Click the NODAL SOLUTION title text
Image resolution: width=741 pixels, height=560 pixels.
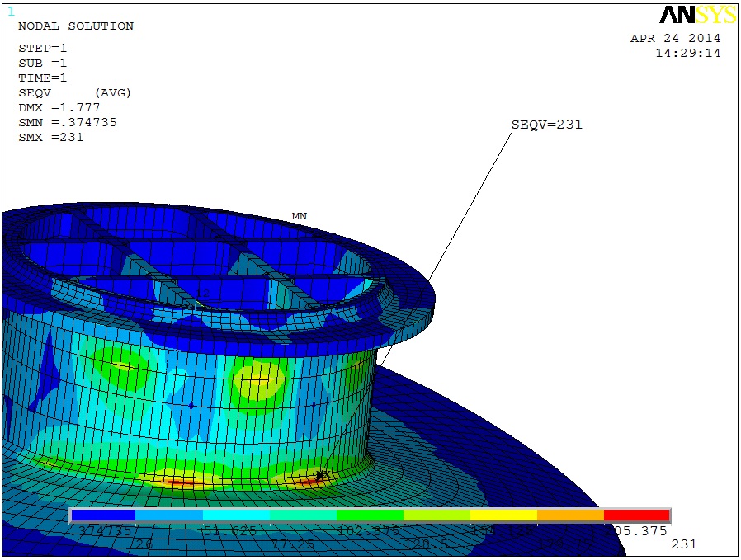(76, 26)
